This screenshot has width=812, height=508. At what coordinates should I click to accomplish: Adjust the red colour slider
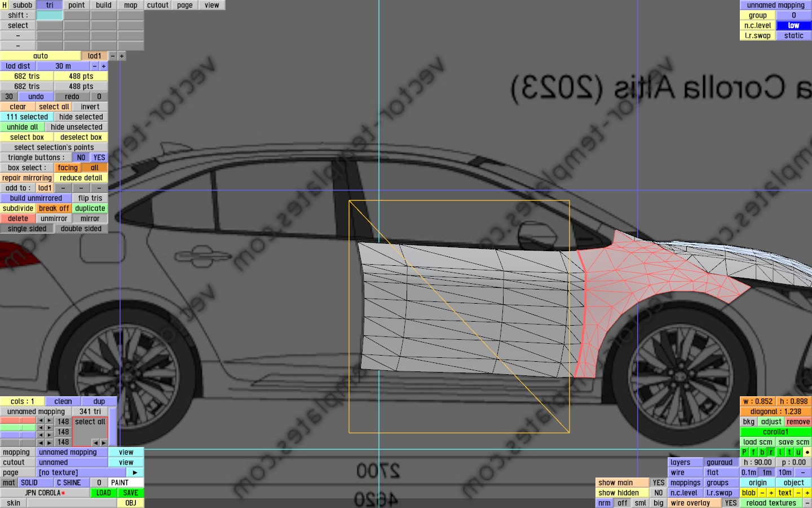(x=18, y=421)
